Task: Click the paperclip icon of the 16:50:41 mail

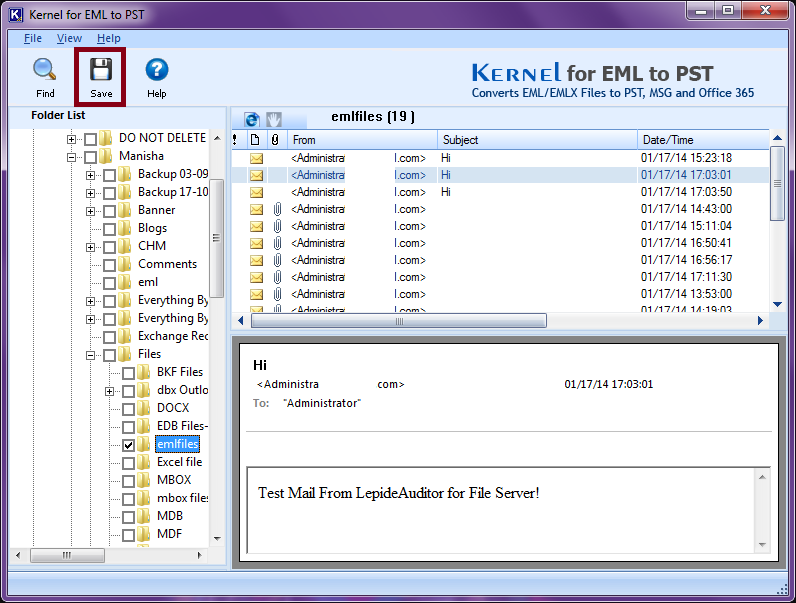Action: [277, 243]
